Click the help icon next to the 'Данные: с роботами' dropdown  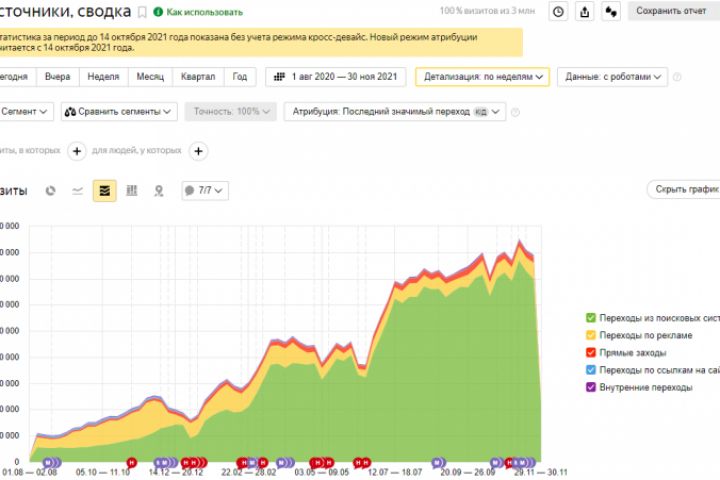click(677, 77)
